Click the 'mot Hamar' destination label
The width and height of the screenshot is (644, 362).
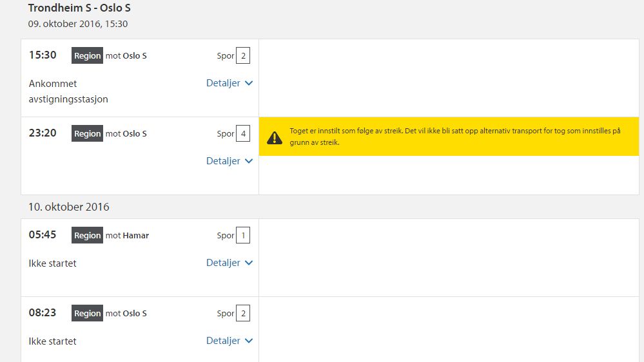pyautogui.click(x=127, y=236)
